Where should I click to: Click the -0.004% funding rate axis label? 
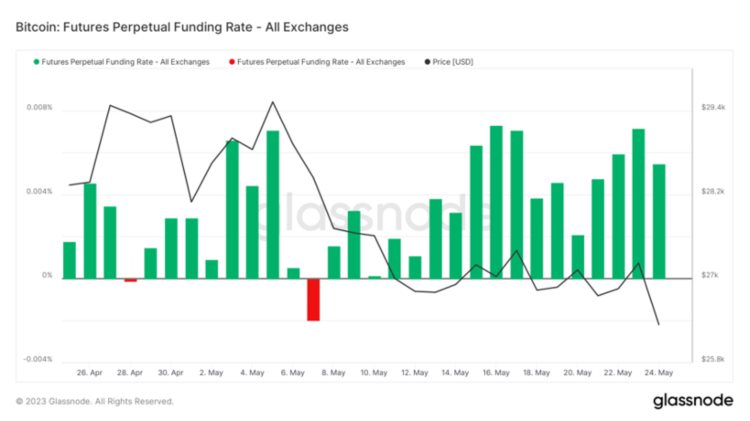pos(36,359)
